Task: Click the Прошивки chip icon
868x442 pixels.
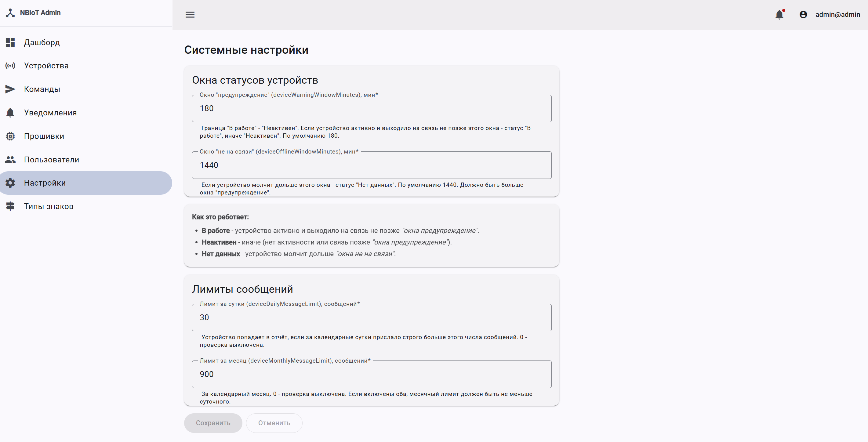Action: click(x=10, y=136)
